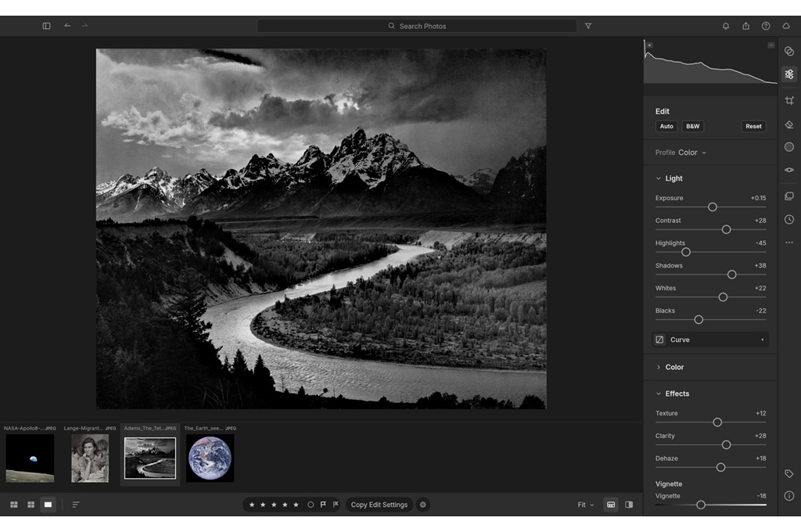
Task: Click the Dehaze slider handle
Action: point(720,467)
